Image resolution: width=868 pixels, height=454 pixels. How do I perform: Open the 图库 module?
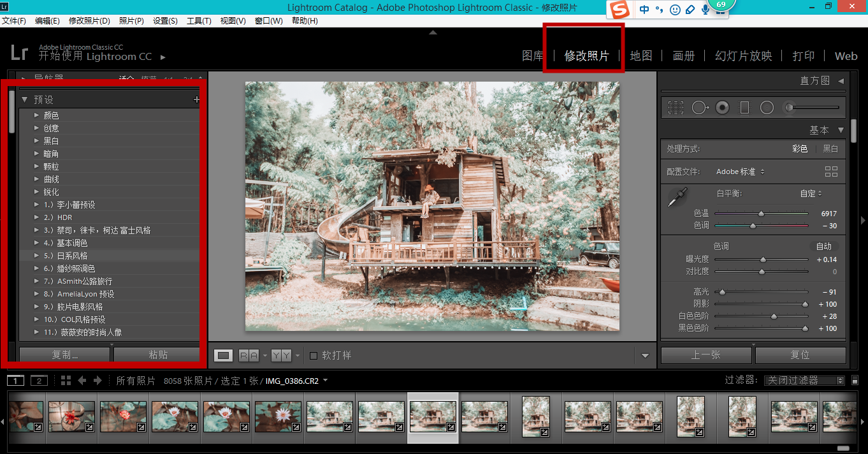(x=532, y=56)
